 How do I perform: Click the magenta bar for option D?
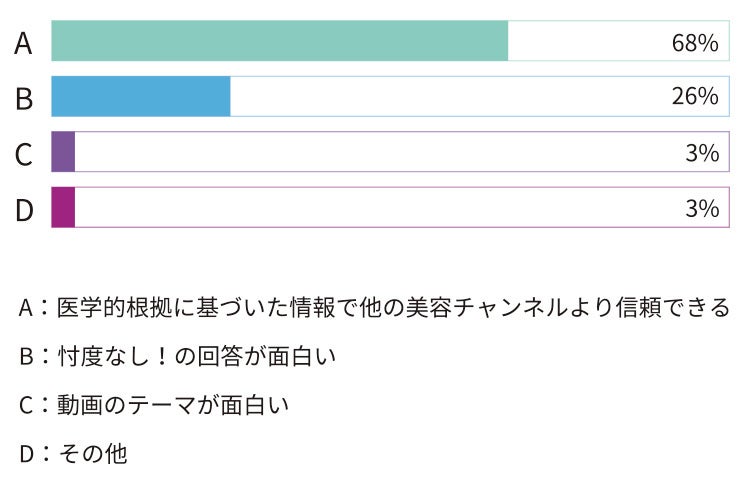[x=63, y=207]
